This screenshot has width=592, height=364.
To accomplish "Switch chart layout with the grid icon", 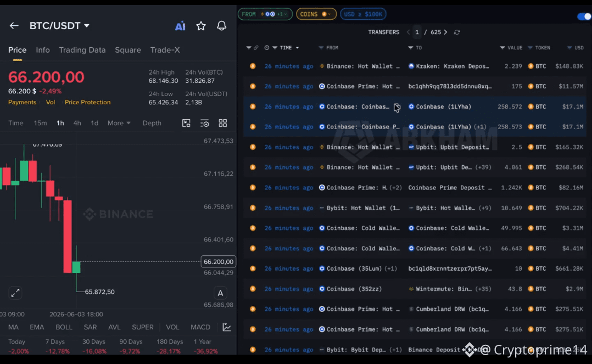I will pos(223,123).
